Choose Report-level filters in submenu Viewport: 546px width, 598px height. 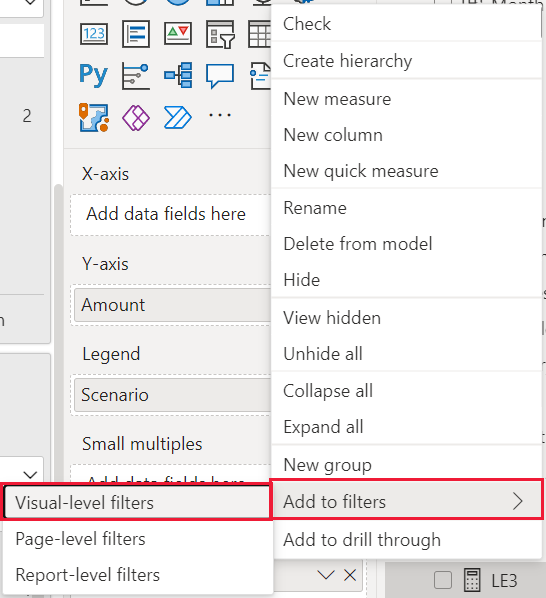137,575
